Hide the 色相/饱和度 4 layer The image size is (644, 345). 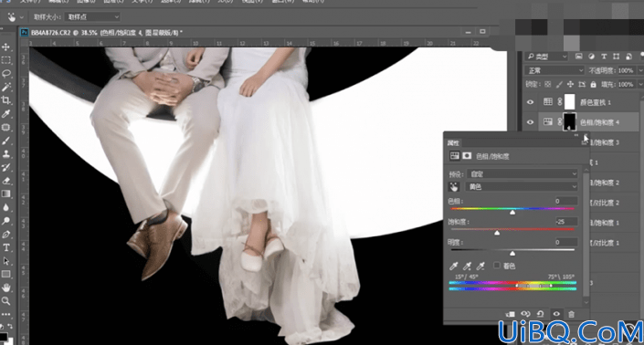click(x=530, y=122)
